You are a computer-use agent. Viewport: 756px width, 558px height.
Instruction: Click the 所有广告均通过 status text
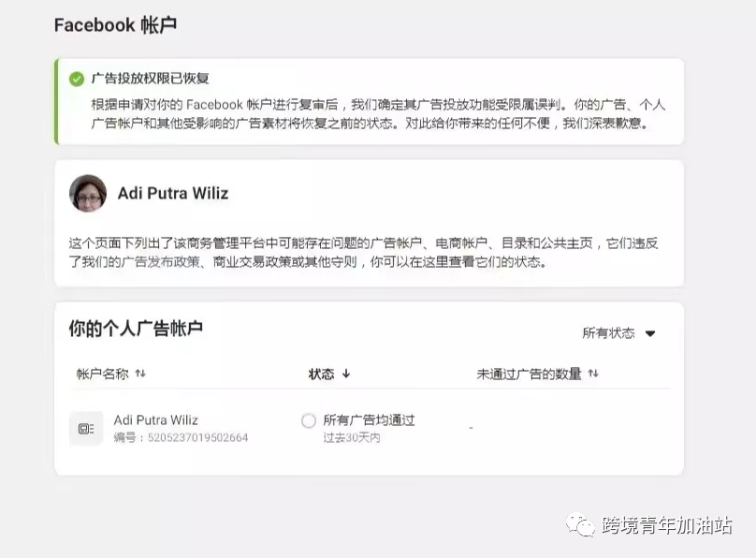tap(369, 420)
